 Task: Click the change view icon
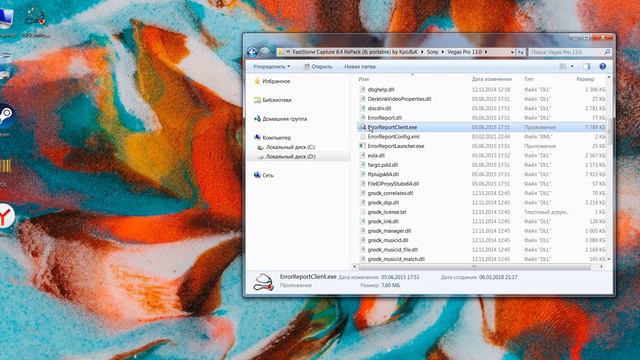563,67
